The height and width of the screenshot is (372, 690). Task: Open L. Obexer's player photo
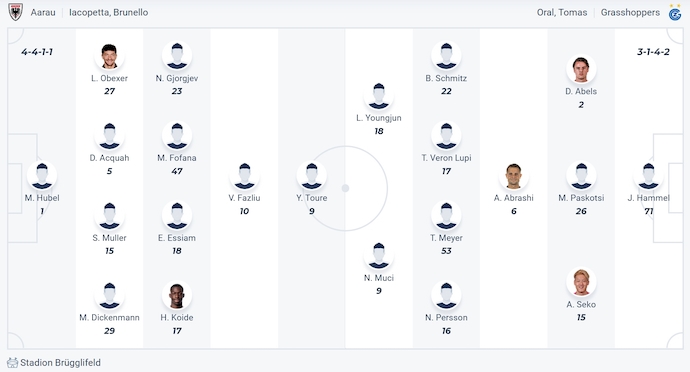[x=109, y=56]
